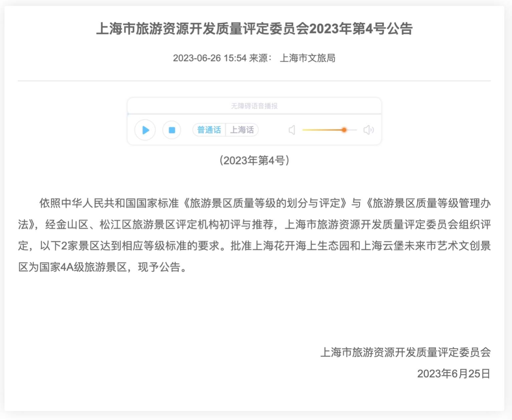The image size is (512, 420).
Task: Select 普通话 voice option
Action: pyautogui.click(x=209, y=130)
